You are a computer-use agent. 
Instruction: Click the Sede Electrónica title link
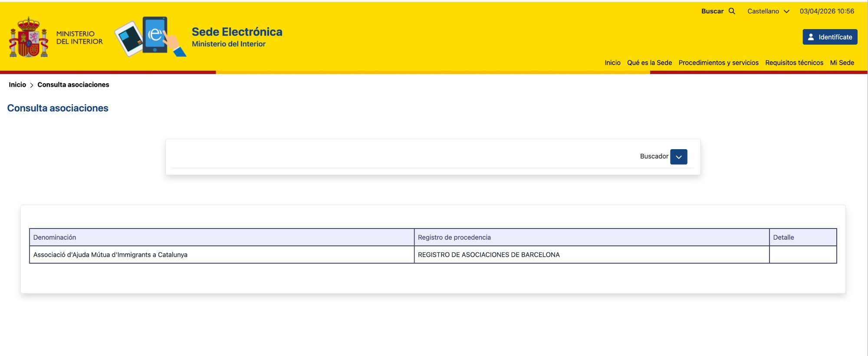coord(237,32)
